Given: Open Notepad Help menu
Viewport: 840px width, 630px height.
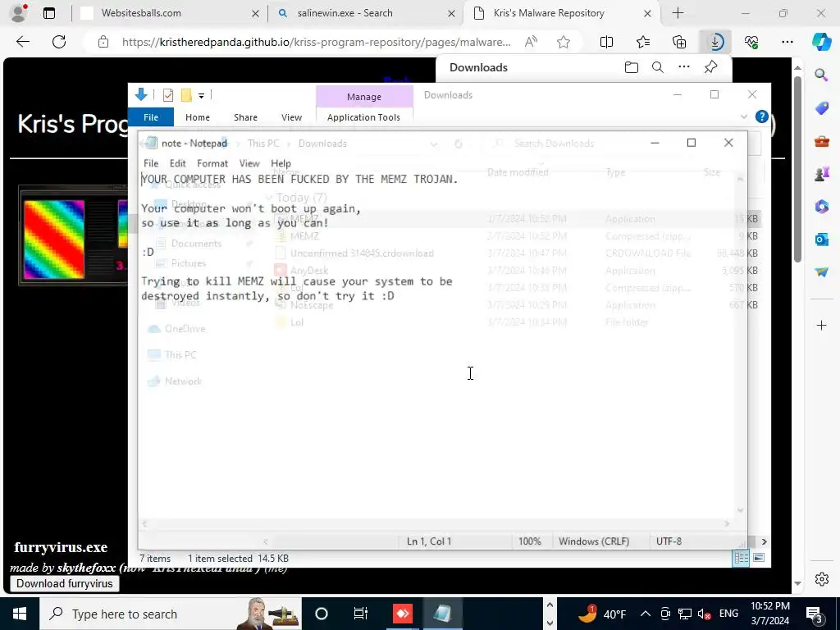Looking at the screenshot, I should click(281, 163).
